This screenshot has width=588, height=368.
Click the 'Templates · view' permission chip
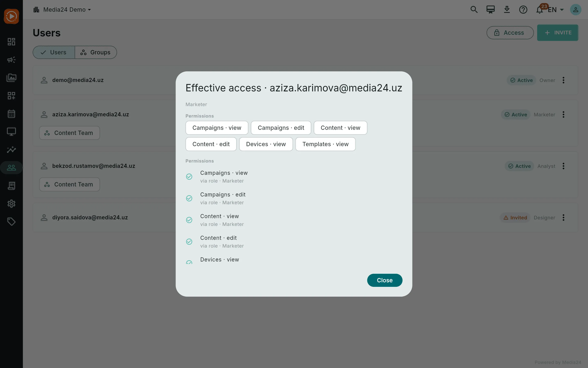point(325,144)
